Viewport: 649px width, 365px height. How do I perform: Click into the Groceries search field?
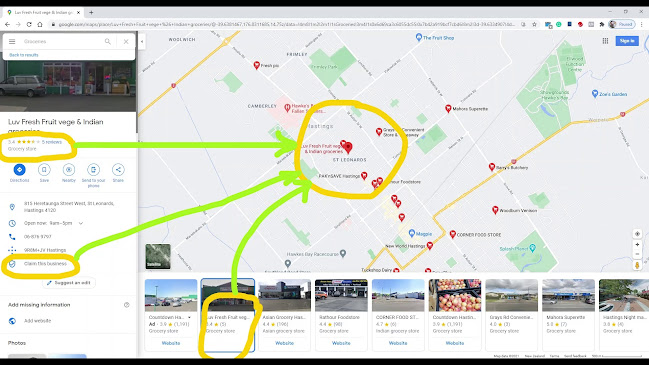point(60,41)
